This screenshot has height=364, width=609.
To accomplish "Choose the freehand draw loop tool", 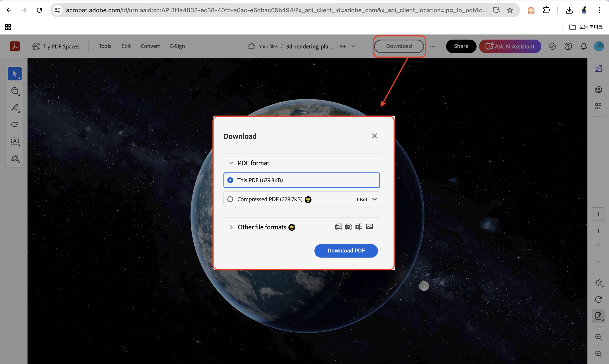I will [15, 124].
